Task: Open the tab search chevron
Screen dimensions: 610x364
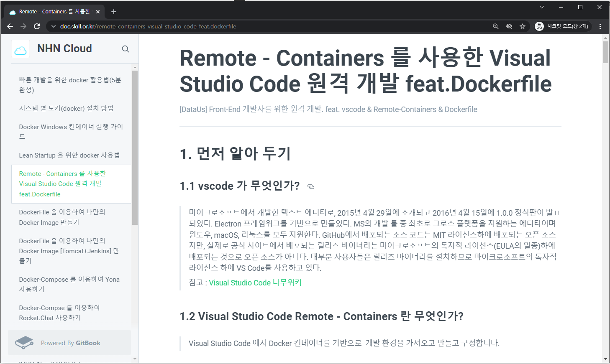Action: 542,7
